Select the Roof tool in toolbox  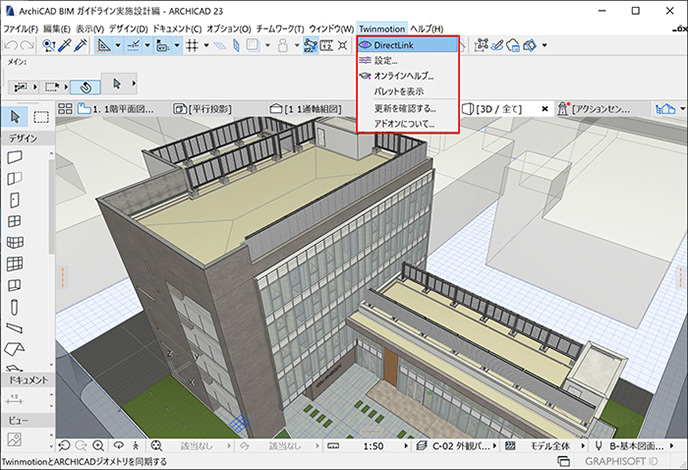[x=14, y=349]
